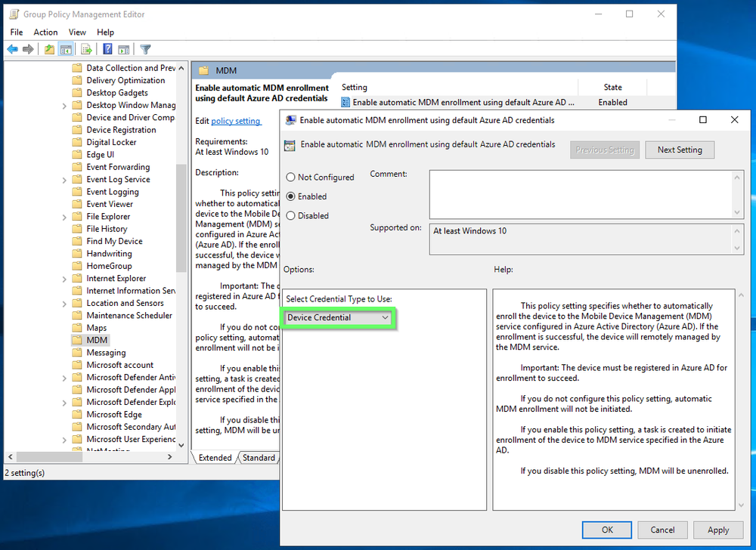Expand the Microsoft User Experience tree node
Image resolution: width=756 pixels, height=550 pixels.
pos(64,439)
